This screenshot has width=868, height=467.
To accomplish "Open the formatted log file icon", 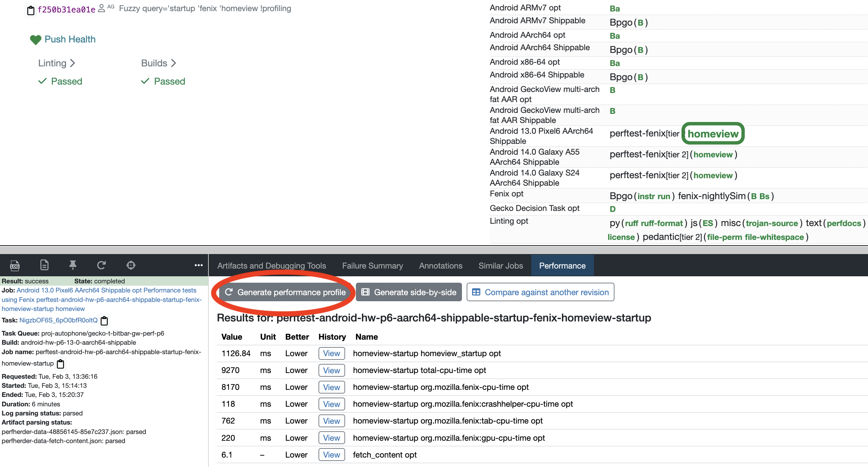I will click(x=44, y=266).
